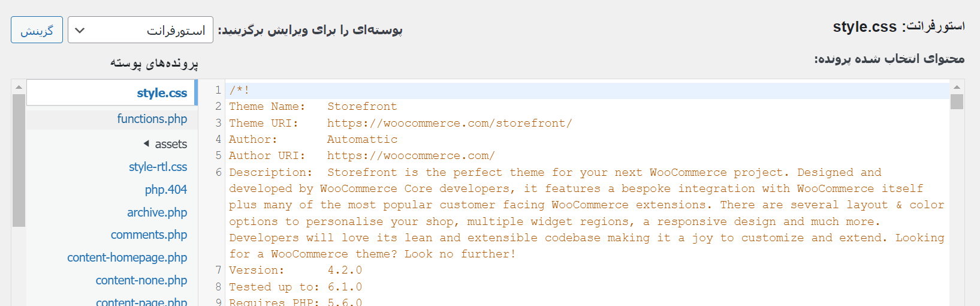Click line number 6 in gutter
Viewport: 980px width, 306px height.
[x=218, y=172]
